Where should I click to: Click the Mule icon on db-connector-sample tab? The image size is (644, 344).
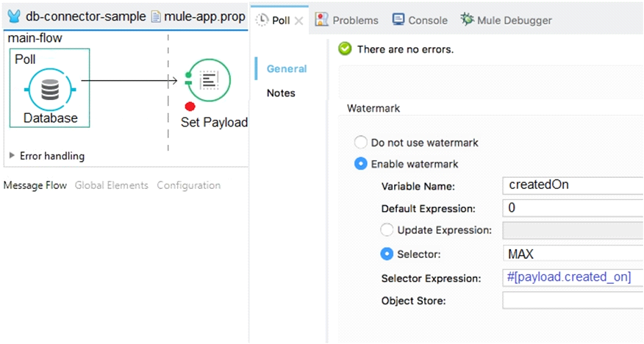pos(14,16)
